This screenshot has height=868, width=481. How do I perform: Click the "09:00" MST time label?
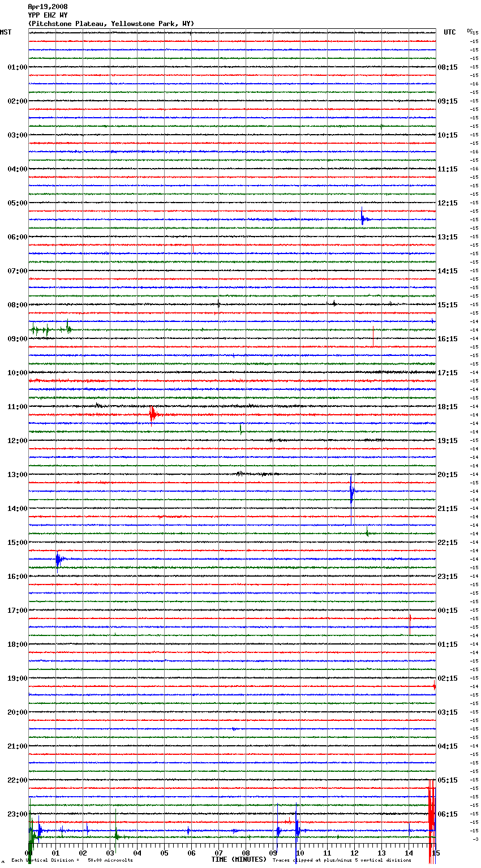[18, 339]
